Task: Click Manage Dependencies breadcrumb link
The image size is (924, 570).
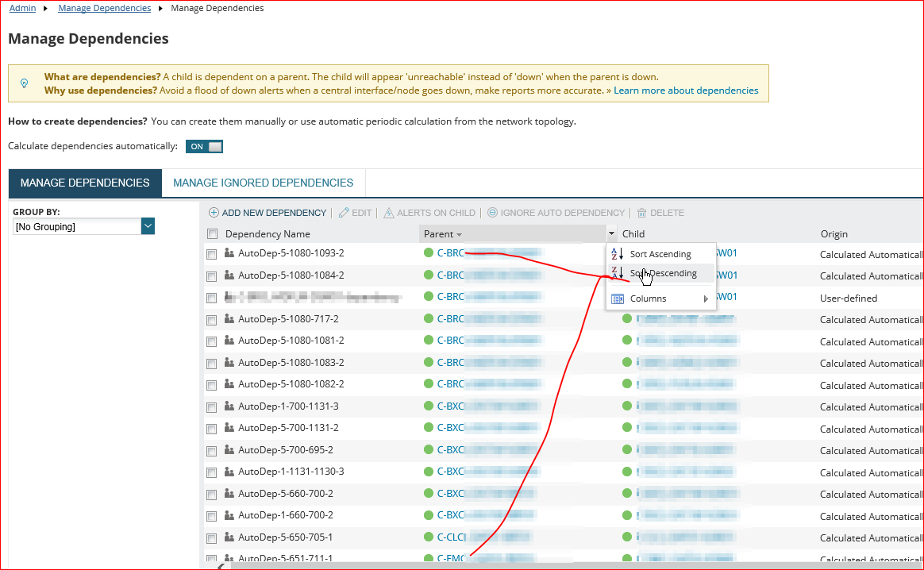Action: (104, 8)
